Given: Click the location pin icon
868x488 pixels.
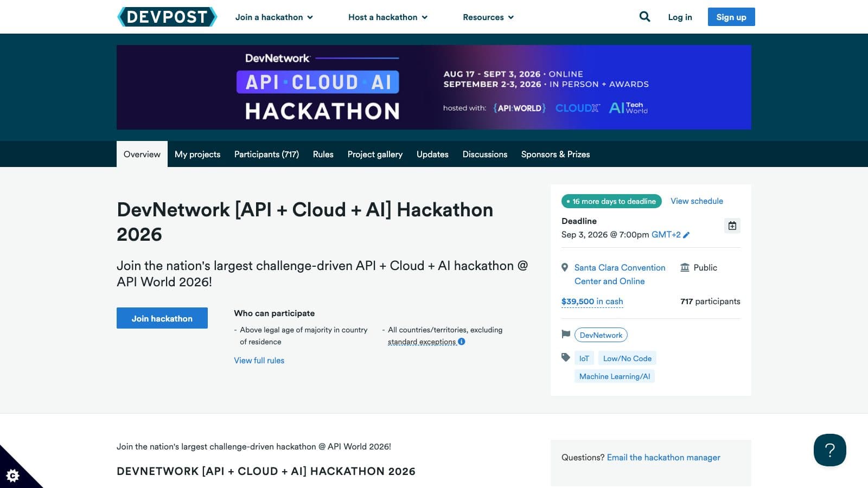Looking at the screenshot, I should (x=565, y=267).
